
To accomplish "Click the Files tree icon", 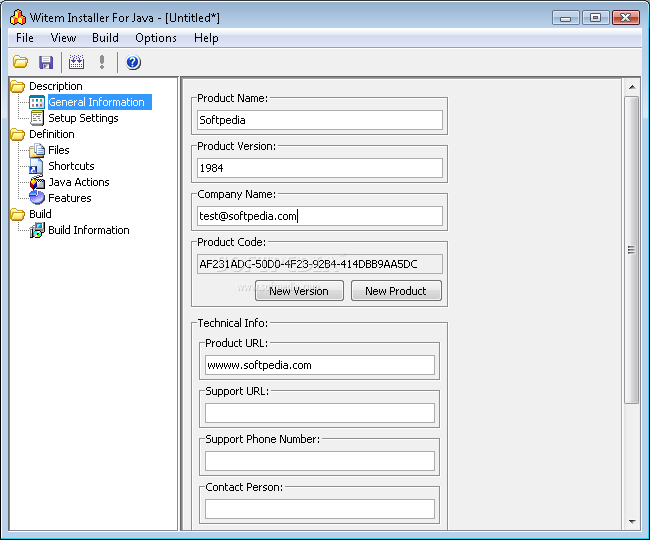I will (x=37, y=150).
